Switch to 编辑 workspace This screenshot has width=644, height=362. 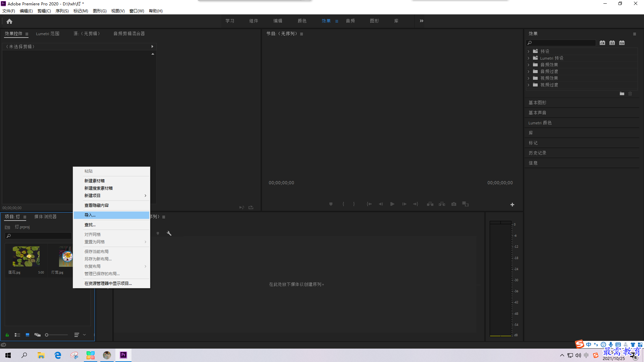(x=278, y=21)
